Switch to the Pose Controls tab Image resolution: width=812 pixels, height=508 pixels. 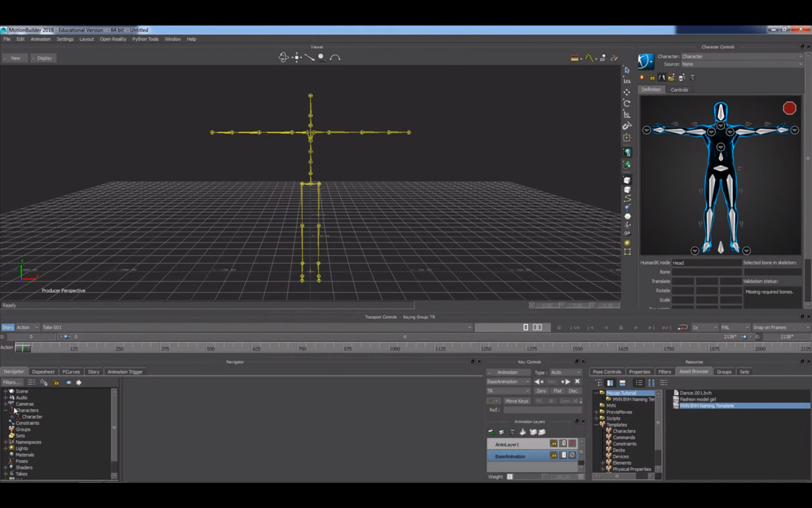(607, 372)
